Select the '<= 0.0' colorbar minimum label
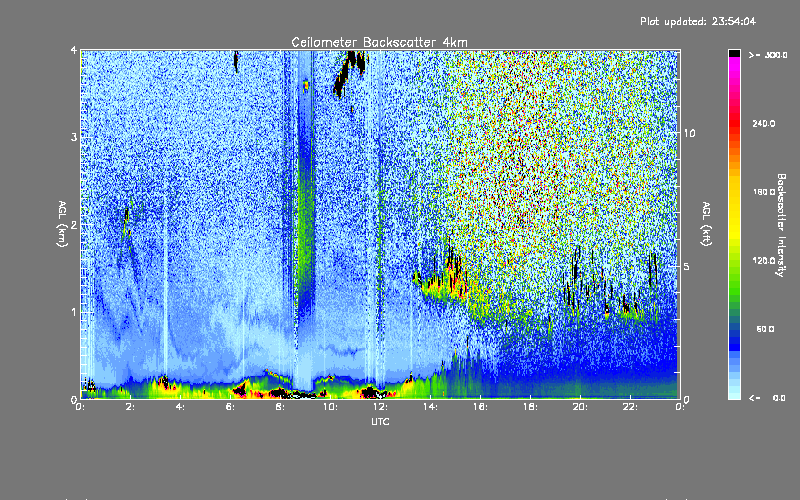 (767, 398)
